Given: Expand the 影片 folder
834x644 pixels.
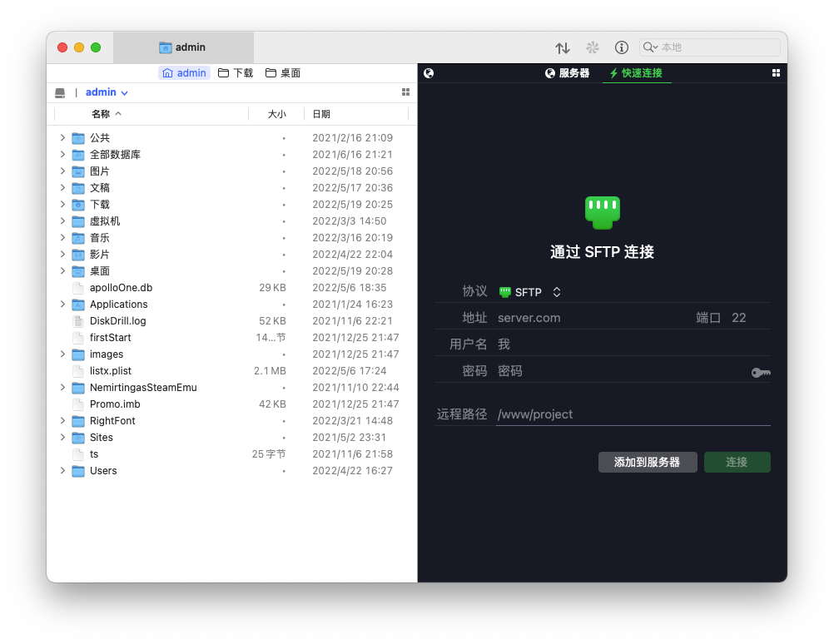Looking at the screenshot, I should coord(62,255).
